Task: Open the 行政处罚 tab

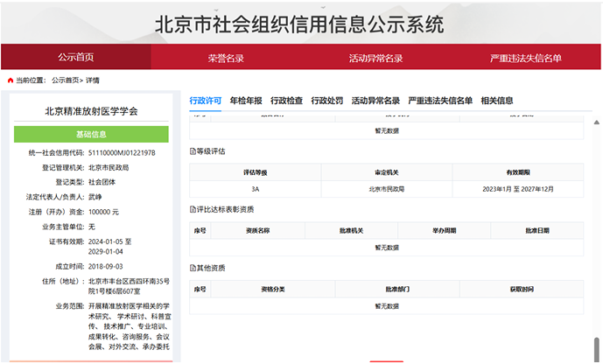Action: point(327,101)
